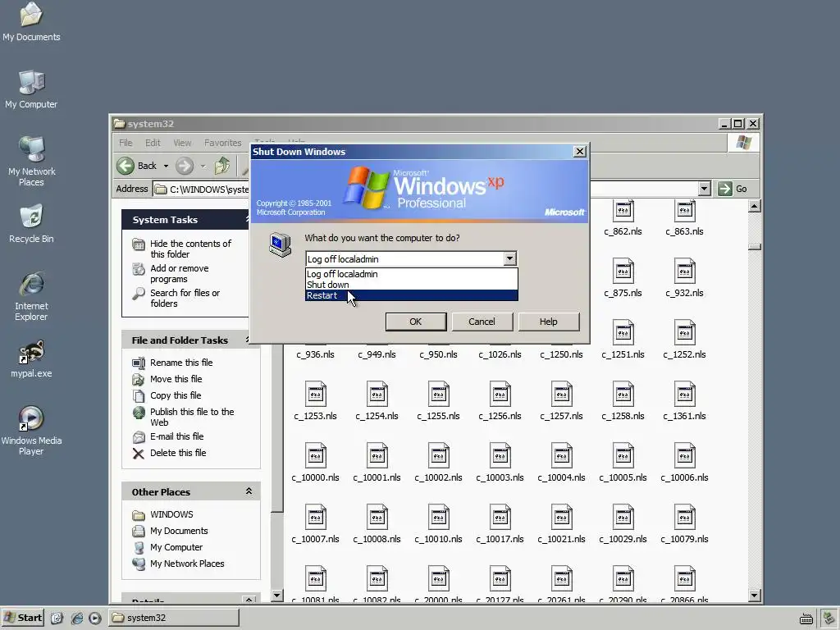The image size is (840, 630).
Task: Choose Shut down from the dropdown list
Action: pos(412,285)
